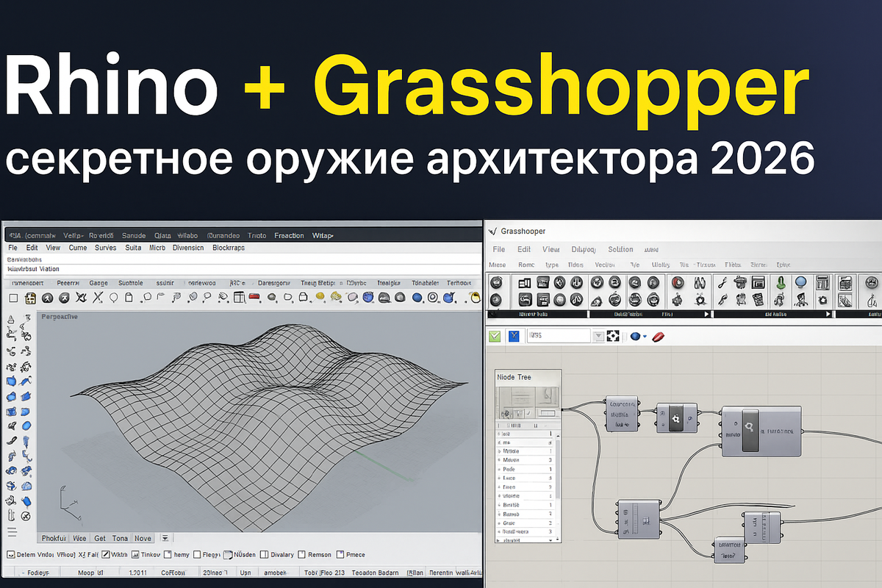
Task: Click the table grid icon in Rhino toolbar
Action: (240, 297)
